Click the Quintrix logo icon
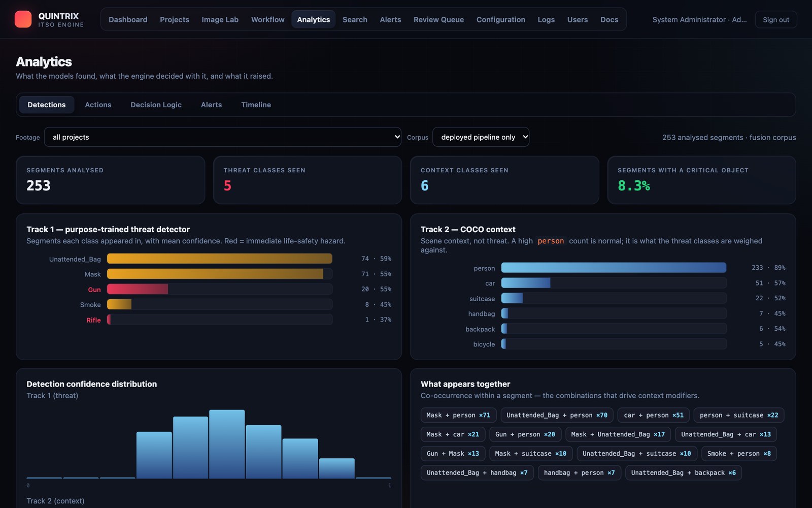 pos(23,19)
